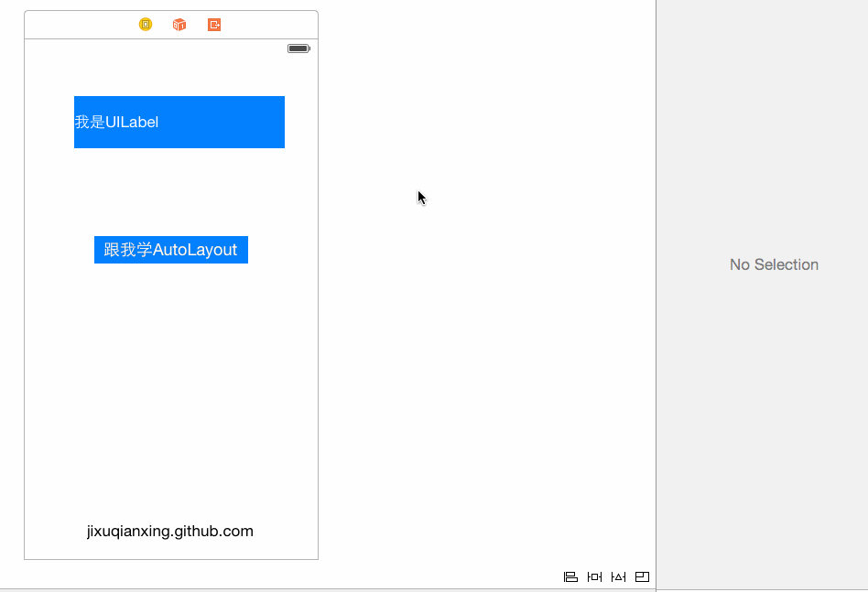The width and height of the screenshot is (868, 592).
Task: Click the divider between canvas and inspector
Action: [x=656, y=274]
